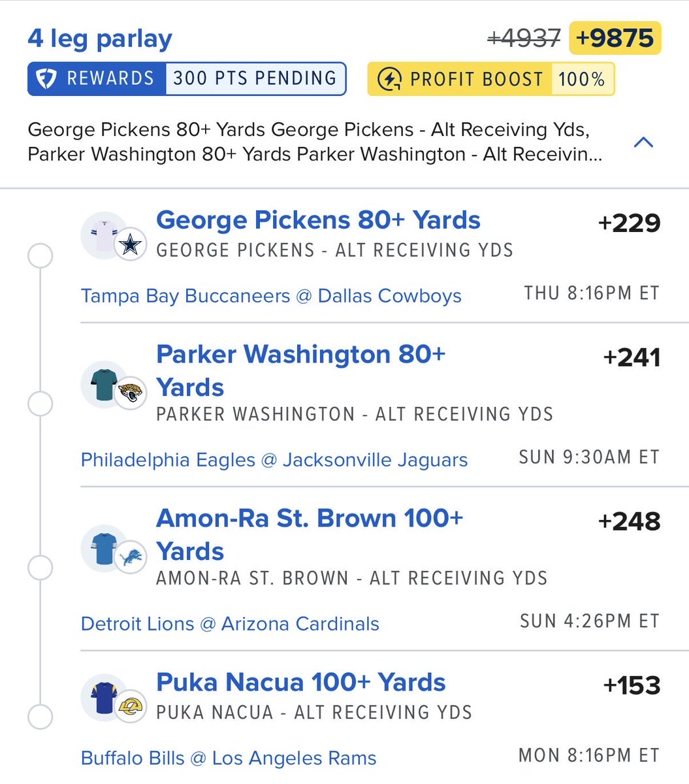The width and height of the screenshot is (689, 784).
Task: Tap the 300 PTS PENDING rewards badge
Action: 255,79
